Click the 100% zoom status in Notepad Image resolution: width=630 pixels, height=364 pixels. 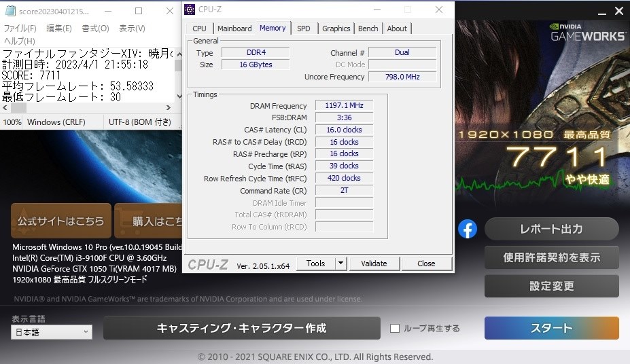12,122
